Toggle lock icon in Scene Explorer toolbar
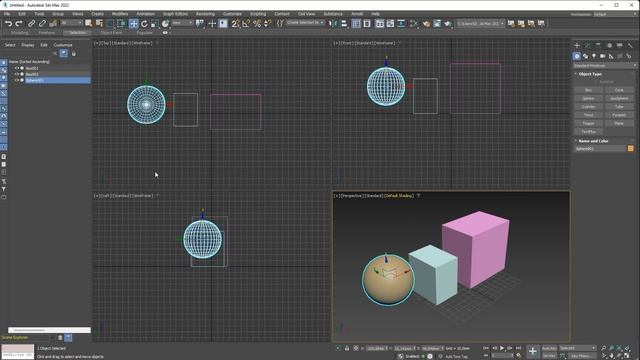 click(73, 53)
